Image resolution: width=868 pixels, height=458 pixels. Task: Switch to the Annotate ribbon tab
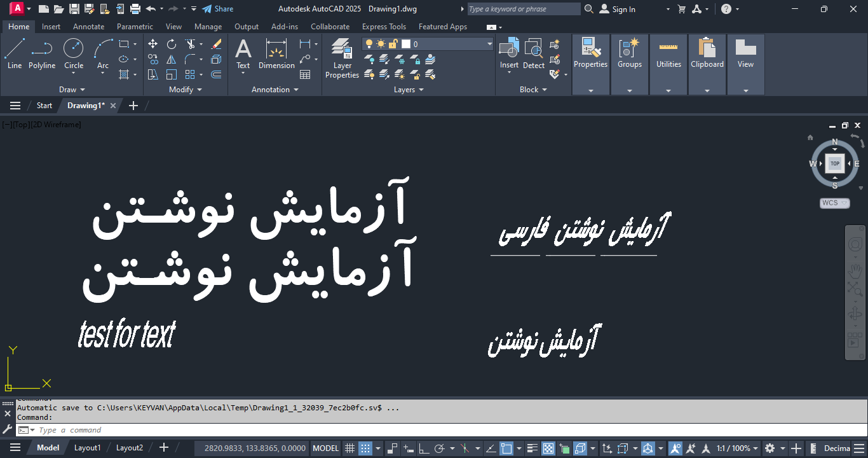click(88, 27)
